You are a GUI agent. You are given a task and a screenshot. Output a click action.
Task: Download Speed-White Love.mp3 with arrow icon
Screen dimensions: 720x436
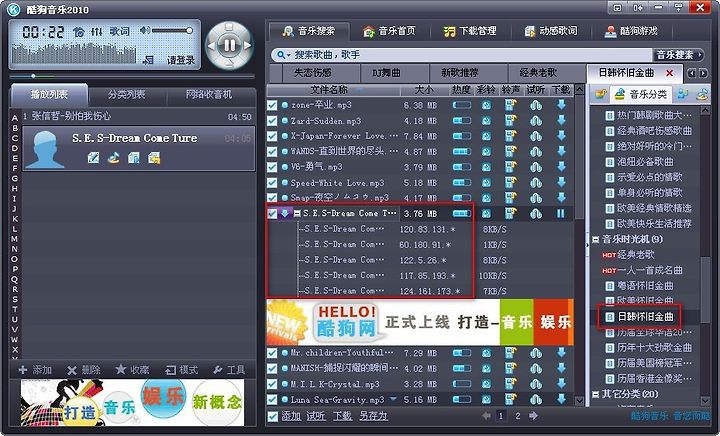(561, 183)
